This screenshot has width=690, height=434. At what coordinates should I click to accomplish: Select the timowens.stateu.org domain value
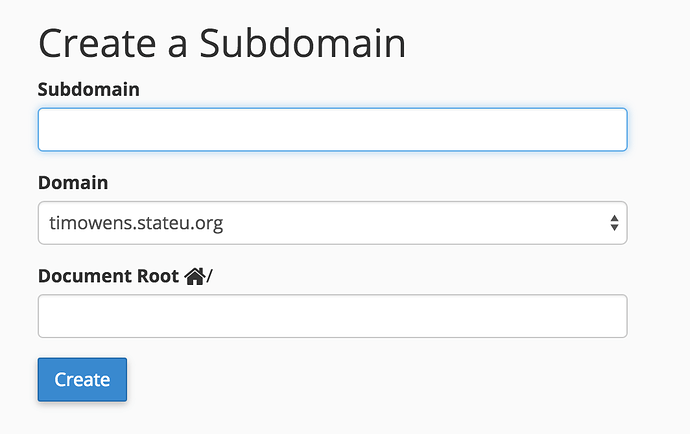coord(136,223)
